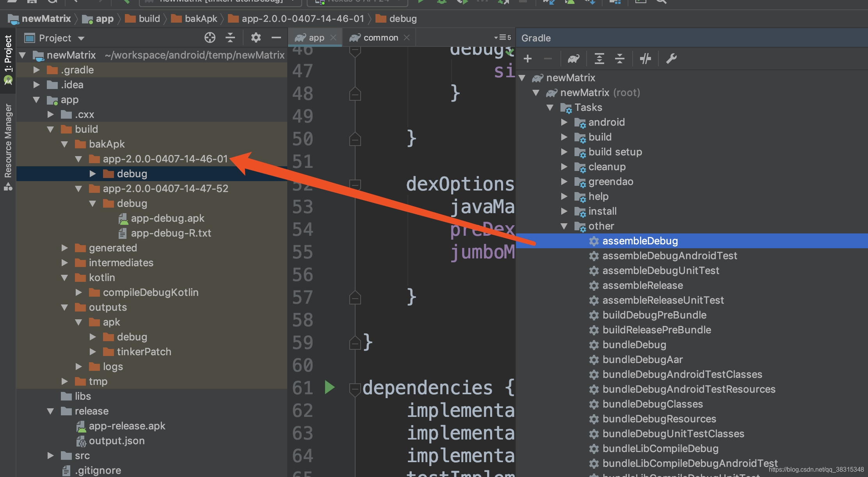This screenshot has height=477, width=868.
Task: Click fold marker at line 50
Action: click(355, 139)
